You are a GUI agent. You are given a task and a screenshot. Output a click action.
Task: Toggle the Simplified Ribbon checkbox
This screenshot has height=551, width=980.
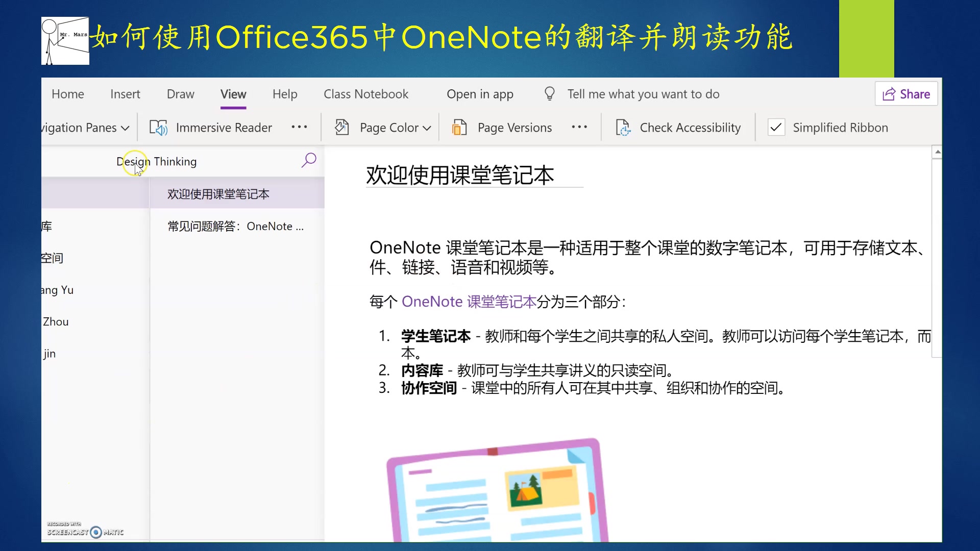[x=776, y=128]
